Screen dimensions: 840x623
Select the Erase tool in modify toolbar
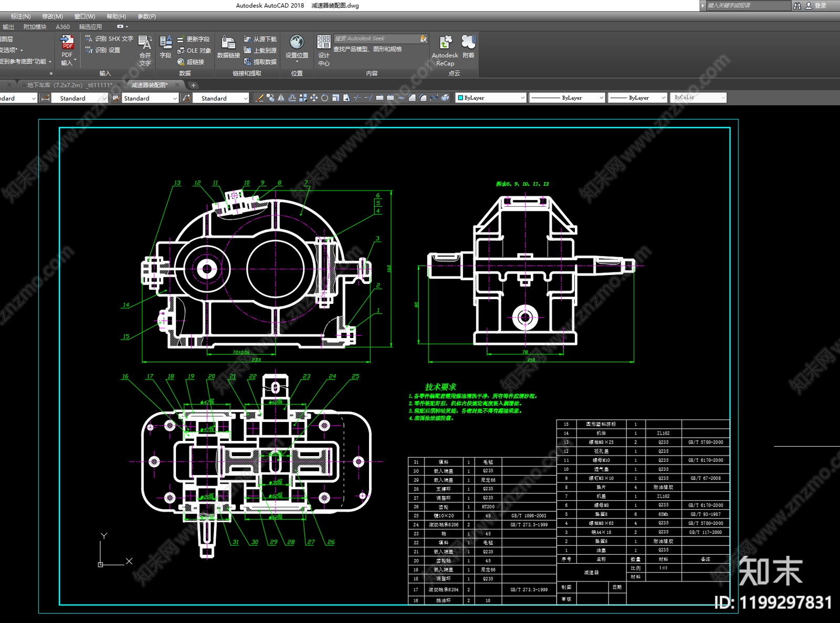(x=259, y=98)
